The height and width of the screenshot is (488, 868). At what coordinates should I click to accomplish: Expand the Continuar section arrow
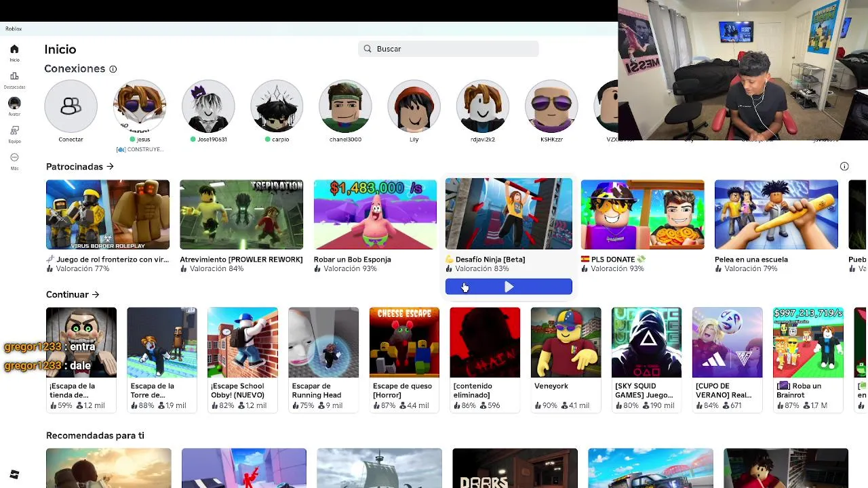96,295
